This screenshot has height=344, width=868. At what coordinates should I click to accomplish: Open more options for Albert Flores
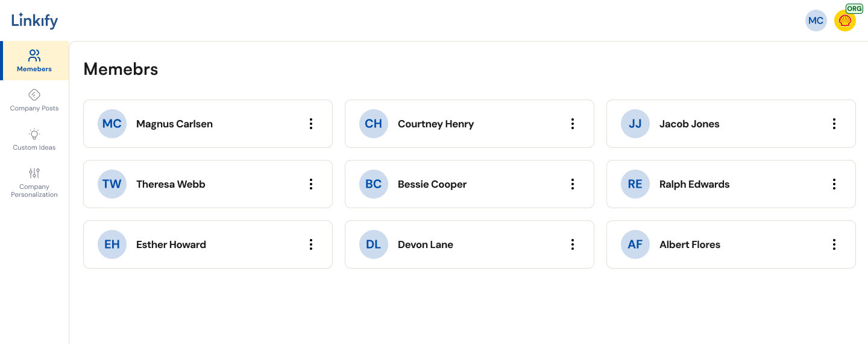(x=834, y=244)
